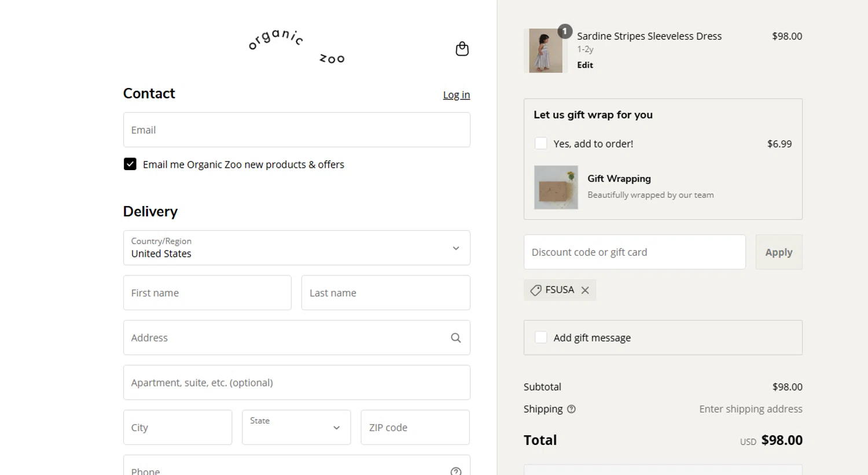This screenshot has width=868, height=475.
Task: Check Yes, add to order gift wrap
Action: tap(541, 143)
